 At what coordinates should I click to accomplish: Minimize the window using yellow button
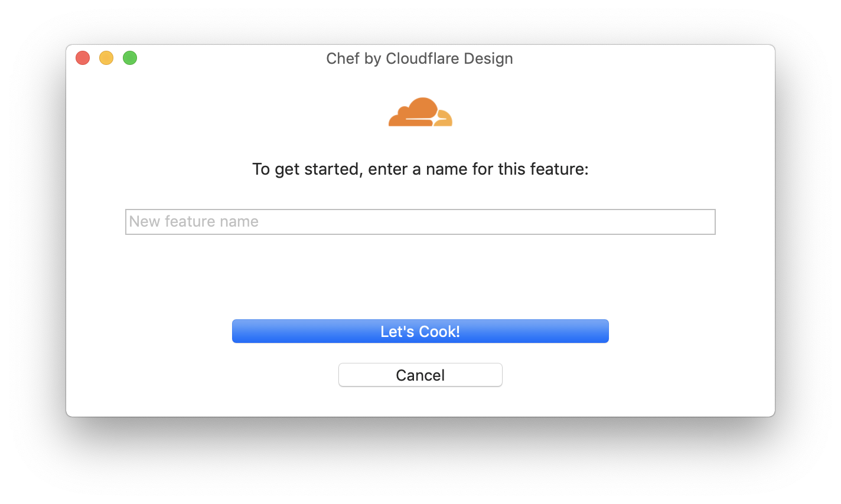[106, 58]
